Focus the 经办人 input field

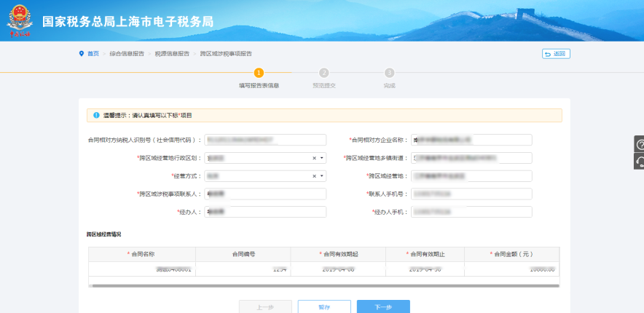(265, 212)
